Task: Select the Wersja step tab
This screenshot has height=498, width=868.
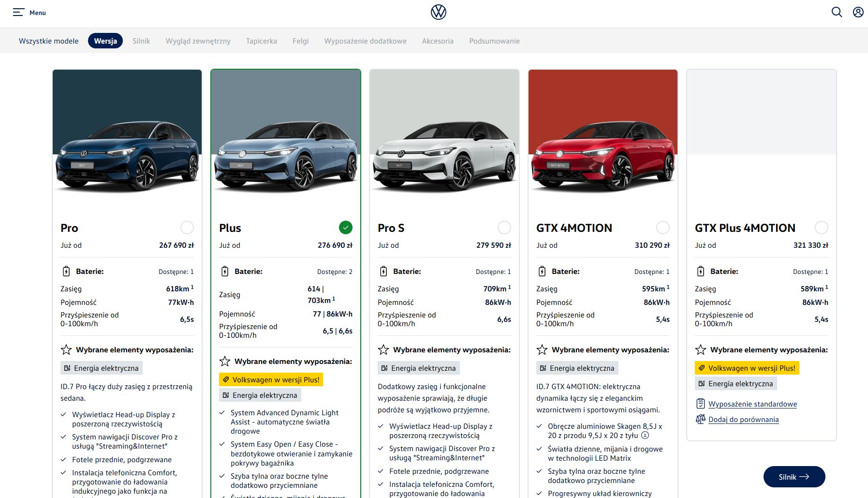Action: pyautogui.click(x=105, y=41)
